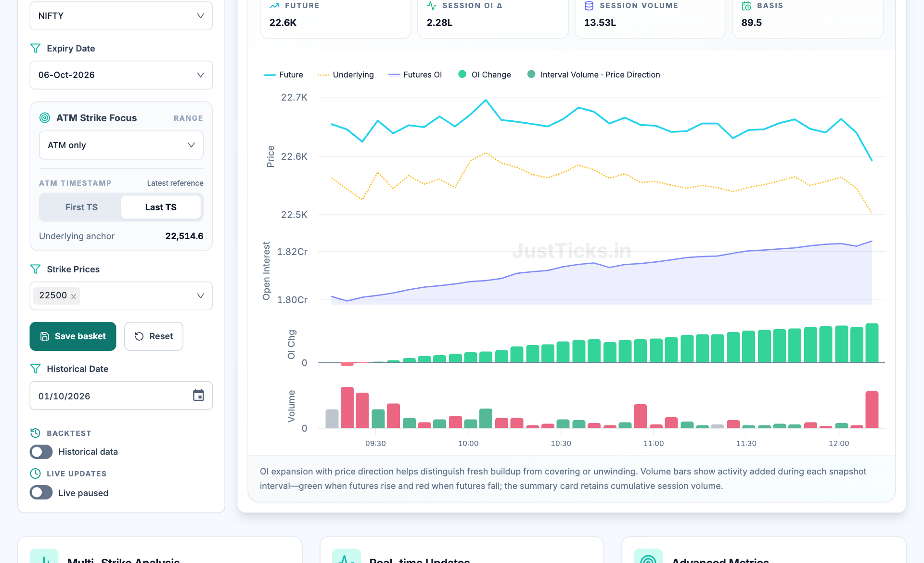Select the Last TS tab
The height and width of the screenshot is (563, 924).
(161, 207)
